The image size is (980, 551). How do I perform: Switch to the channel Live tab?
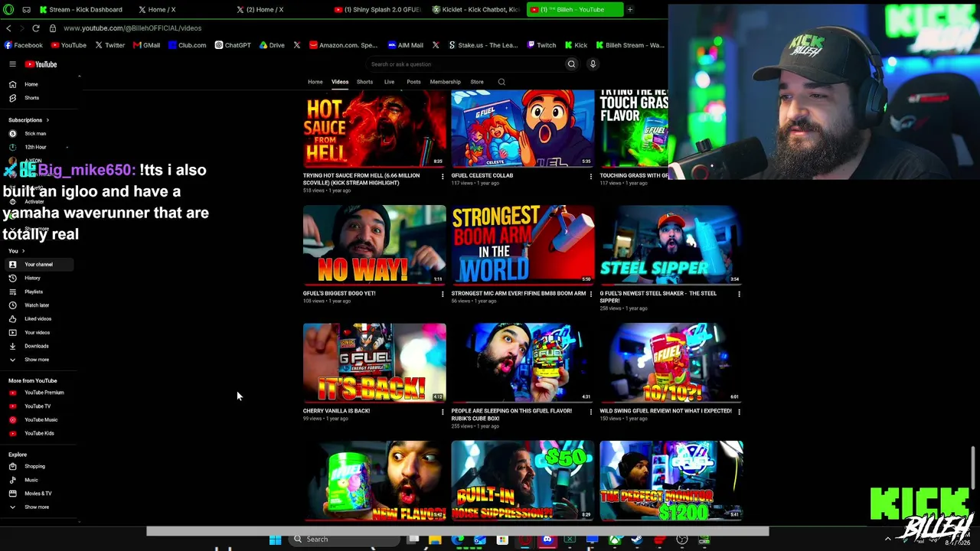[389, 82]
